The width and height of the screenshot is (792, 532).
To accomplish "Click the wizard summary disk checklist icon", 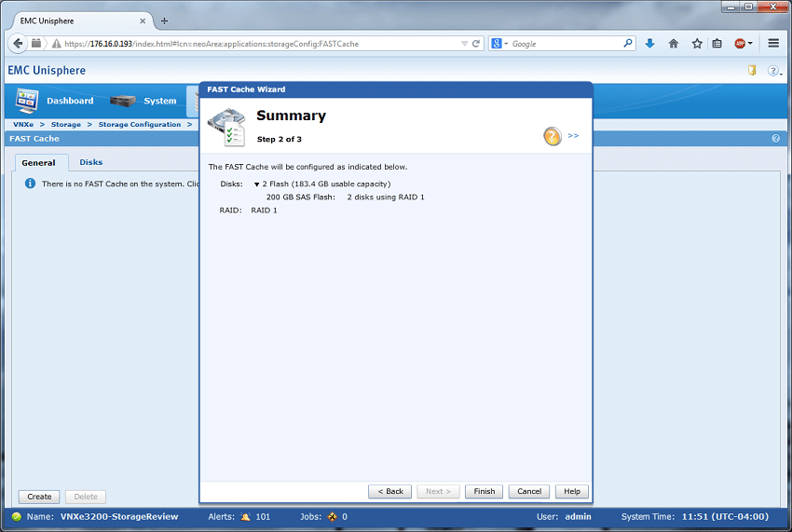I will (227, 128).
